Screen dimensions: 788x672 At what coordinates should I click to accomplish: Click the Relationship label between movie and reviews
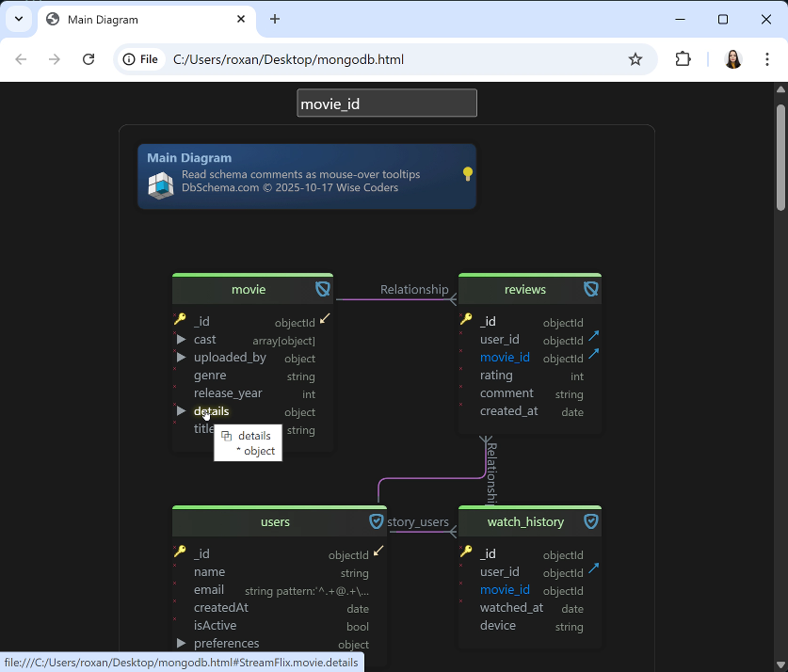[x=414, y=289]
